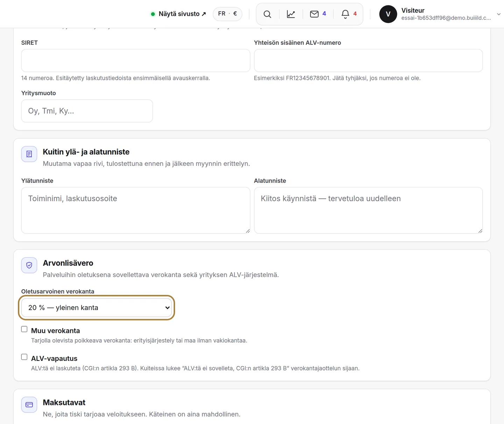The image size is (504, 424).
Task: Click the shield icon beside Arvonlisävero
Action: tap(29, 265)
